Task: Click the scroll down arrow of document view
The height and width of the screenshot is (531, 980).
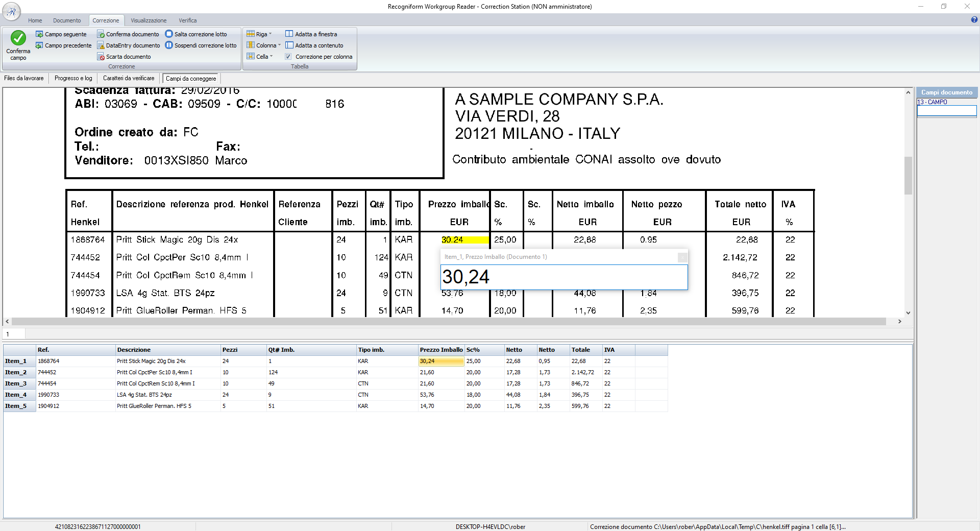Action: 908,313
